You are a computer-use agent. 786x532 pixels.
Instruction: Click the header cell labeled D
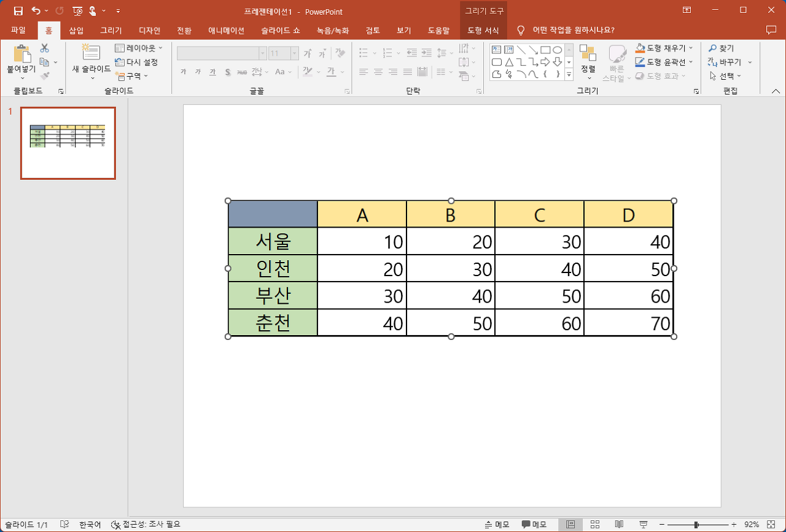point(629,214)
